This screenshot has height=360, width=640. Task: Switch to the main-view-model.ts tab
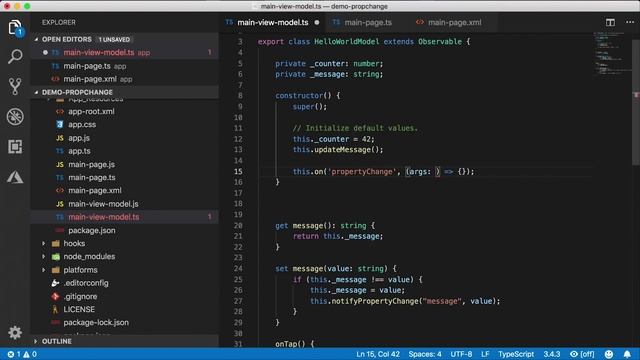click(x=273, y=22)
